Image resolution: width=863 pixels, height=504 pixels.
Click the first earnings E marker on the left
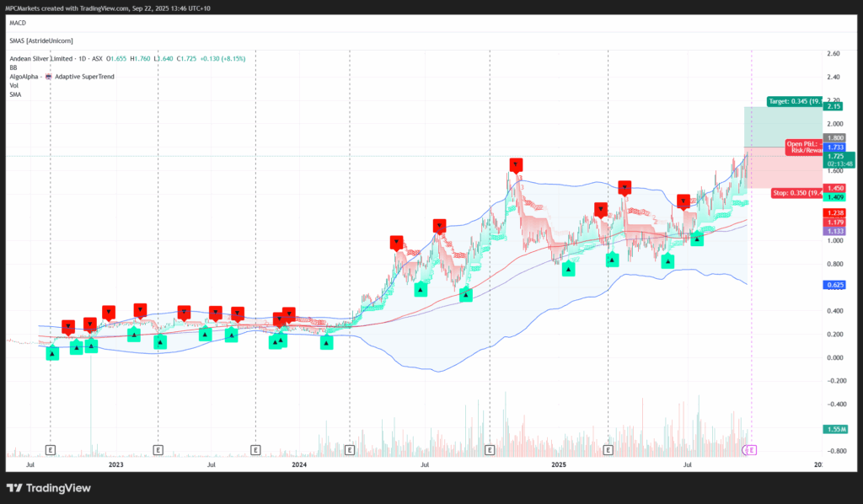click(51, 450)
